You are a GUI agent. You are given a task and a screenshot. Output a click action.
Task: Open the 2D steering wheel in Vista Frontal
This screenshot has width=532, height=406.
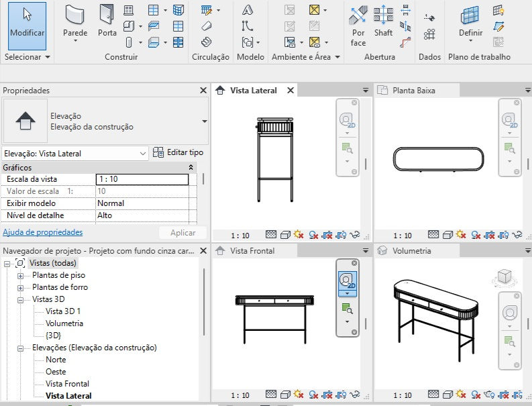[347, 281]
